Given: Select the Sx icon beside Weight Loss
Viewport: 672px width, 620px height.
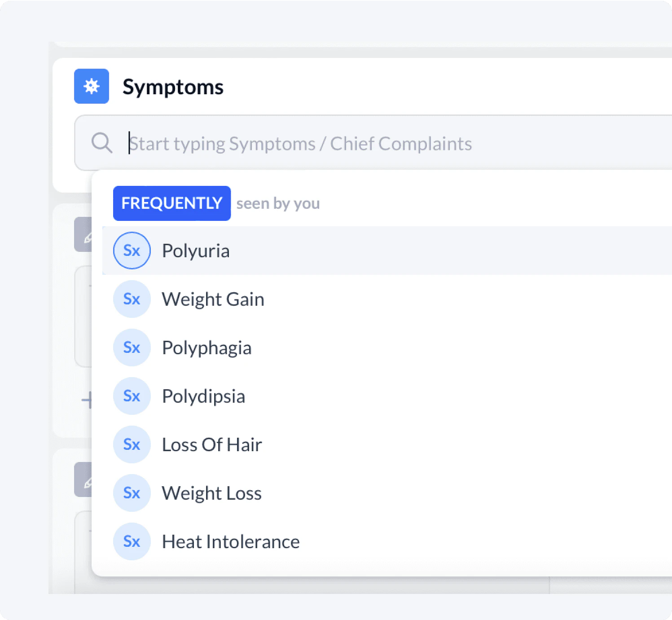Looking at the screenshot, I should click(132, 492).
